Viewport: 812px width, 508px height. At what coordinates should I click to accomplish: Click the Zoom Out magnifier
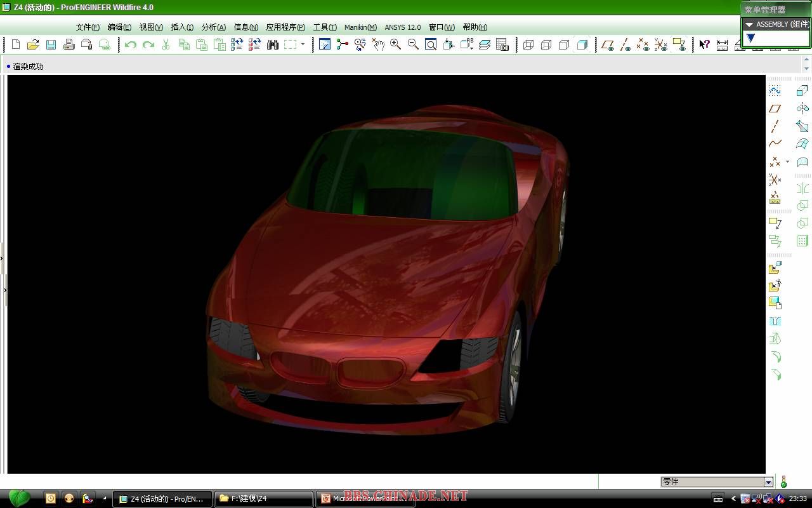click(413, 44)
